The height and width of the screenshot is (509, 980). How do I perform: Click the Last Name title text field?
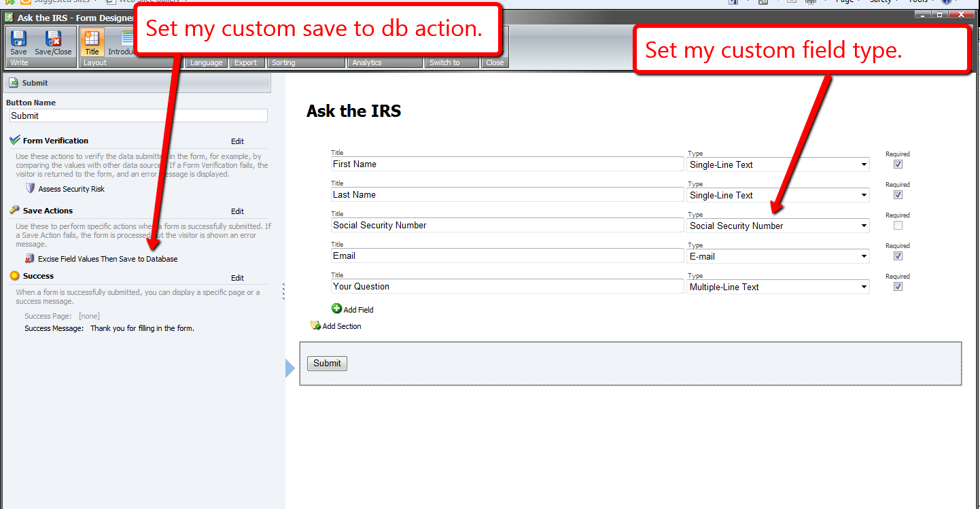tap(507, 195)
